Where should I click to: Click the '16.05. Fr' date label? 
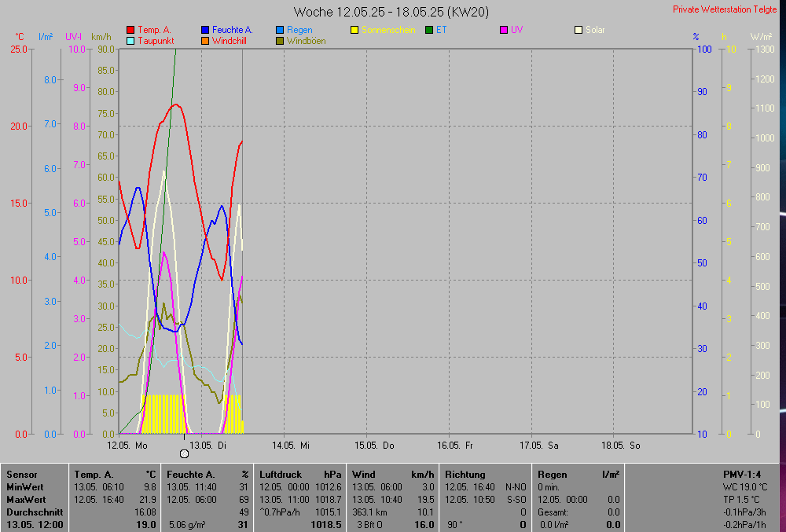click(454, 446)
